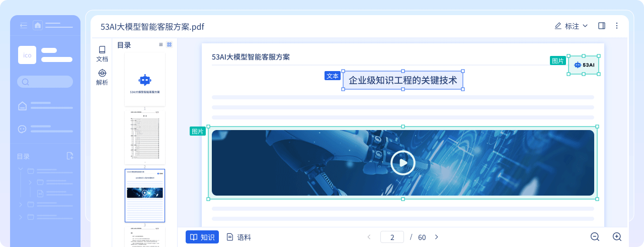The width and height of the screenshot is (644, 247).
Task: Select the 53AI logo image block
Action: coord(584,65)
